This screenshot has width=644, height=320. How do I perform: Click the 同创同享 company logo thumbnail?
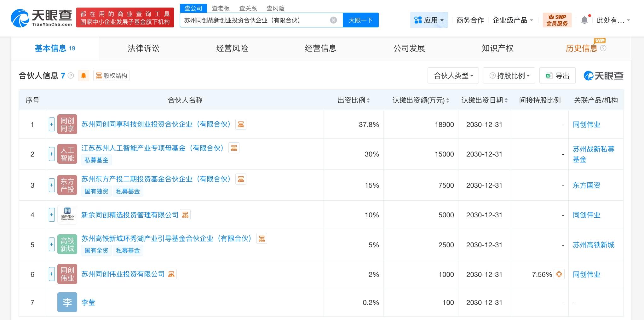click(x=67, y=124)
